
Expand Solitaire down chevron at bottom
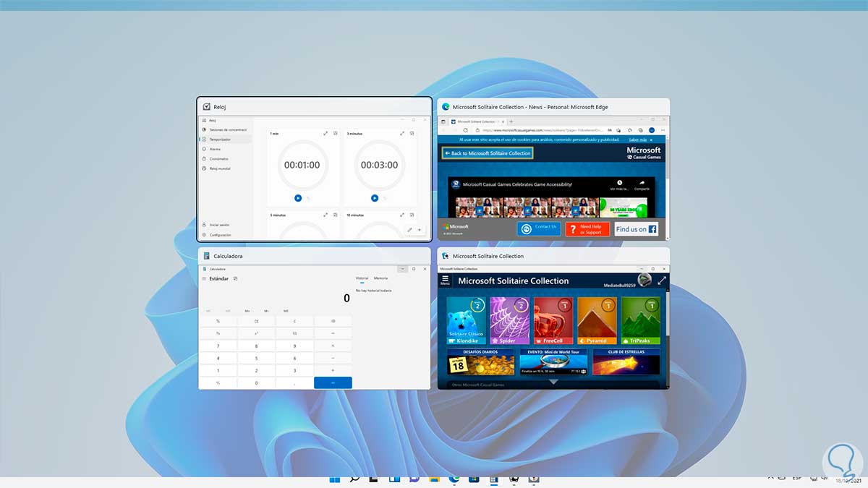point(553,382)
